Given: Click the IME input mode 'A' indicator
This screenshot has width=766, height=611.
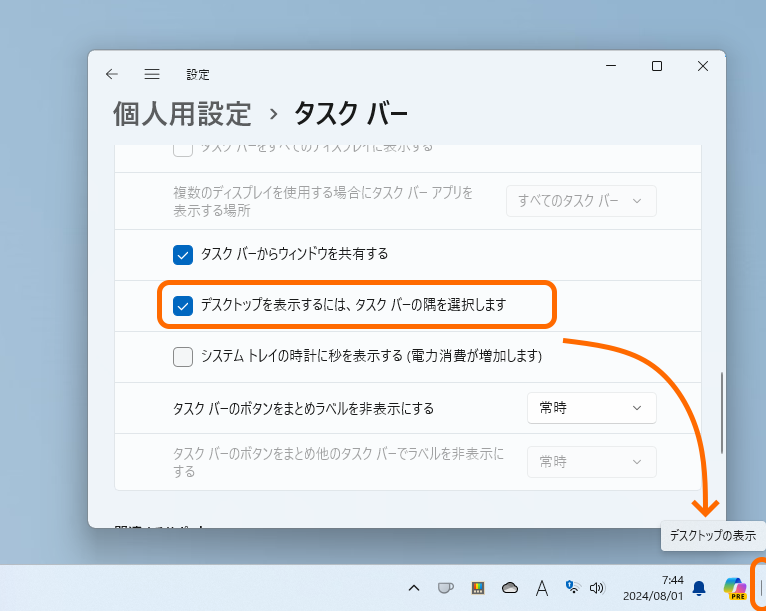Looking at the screenshot, I should (x=541, y=588).
